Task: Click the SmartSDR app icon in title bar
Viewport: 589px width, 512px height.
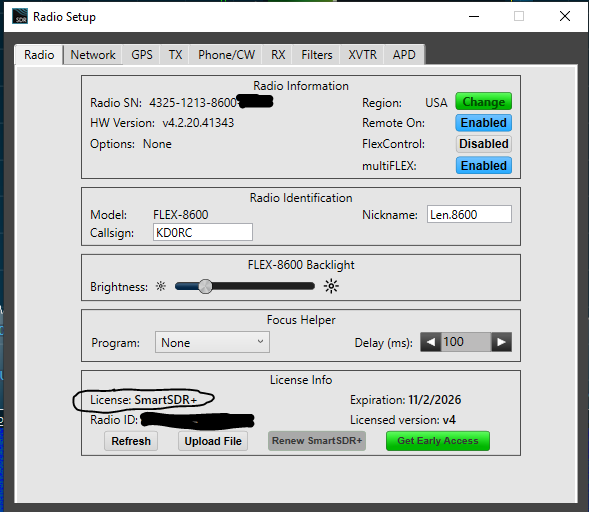Action: tap(20, 16)
